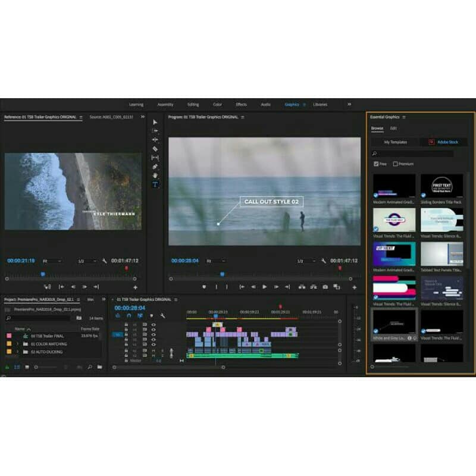
Task: Play the Program monitor sequence
Action: [x=264, y=287]
